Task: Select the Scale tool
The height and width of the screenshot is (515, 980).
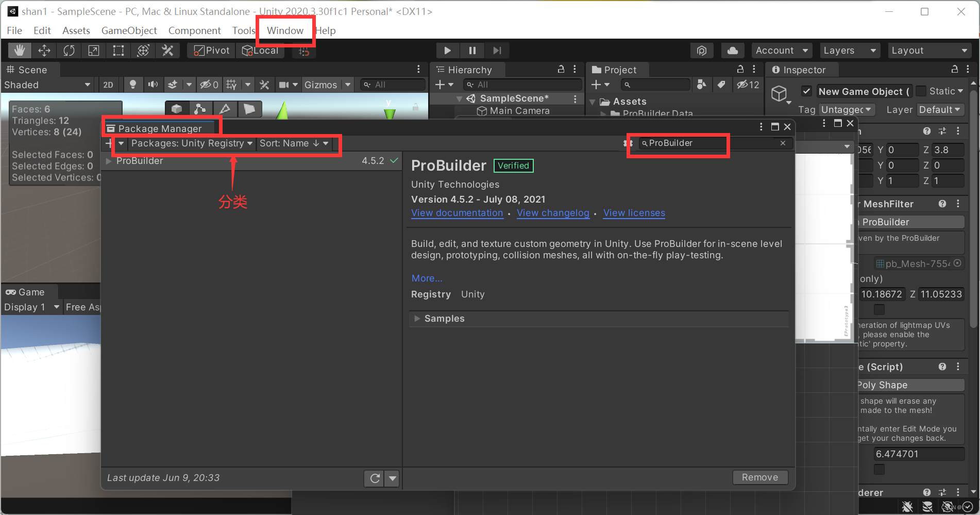Action: 93,50
